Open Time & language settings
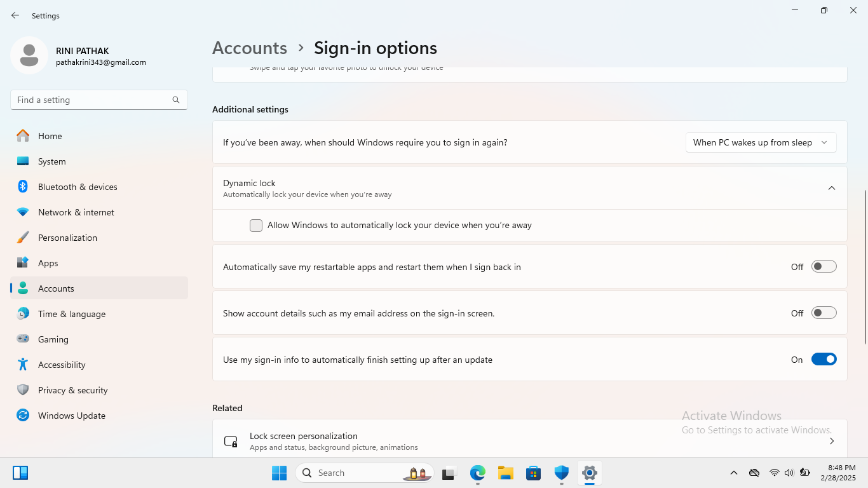The height and width of the screenshot is (488, 868). pyautogui.click(x=99, y=314)
